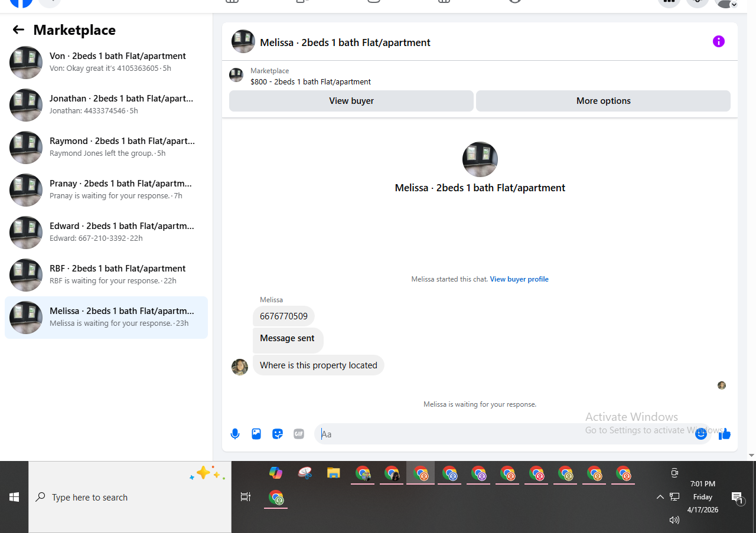Open the Edward conversation

[x=106, y=232]
